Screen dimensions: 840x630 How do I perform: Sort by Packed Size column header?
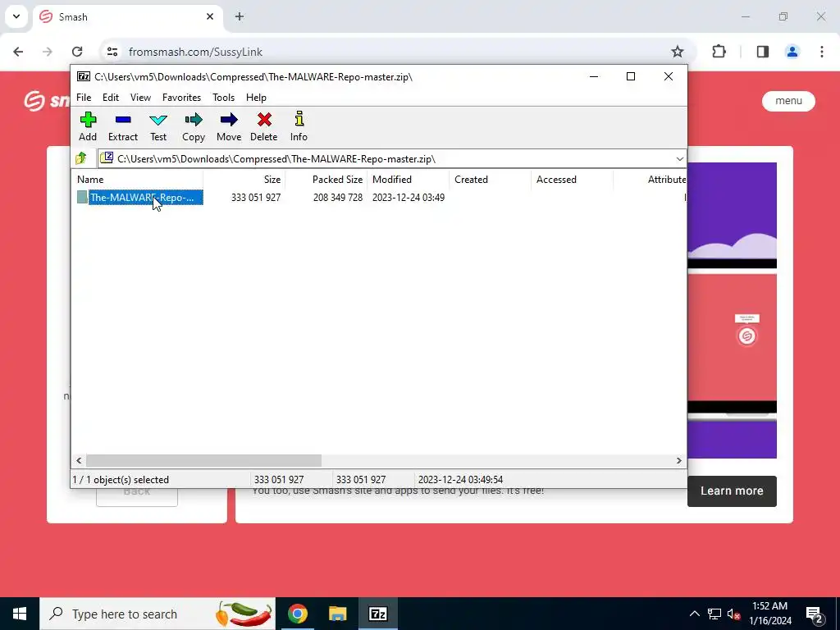click(x=326, y=180)
